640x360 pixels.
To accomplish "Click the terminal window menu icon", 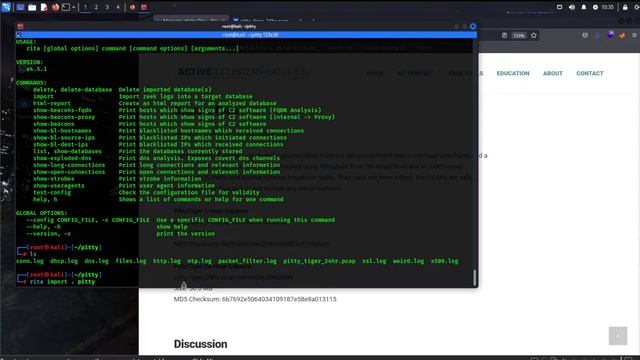I will coord(20,27).
